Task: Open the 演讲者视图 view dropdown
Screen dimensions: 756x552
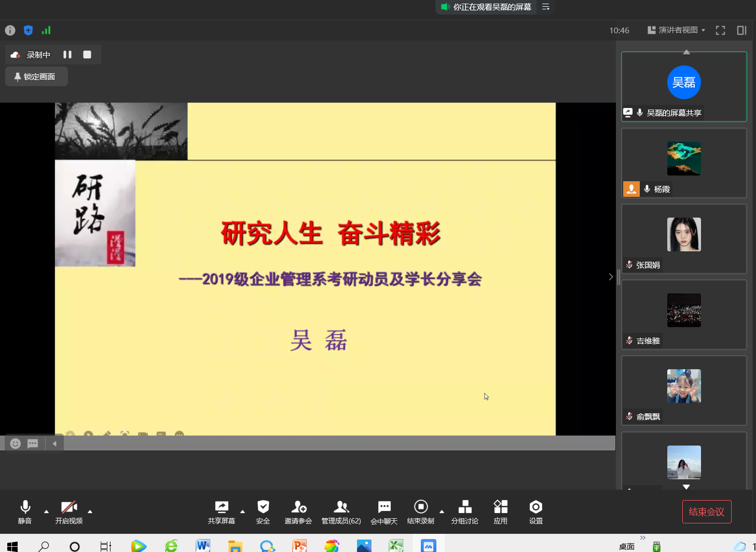Action: click(x=677, y=30)
